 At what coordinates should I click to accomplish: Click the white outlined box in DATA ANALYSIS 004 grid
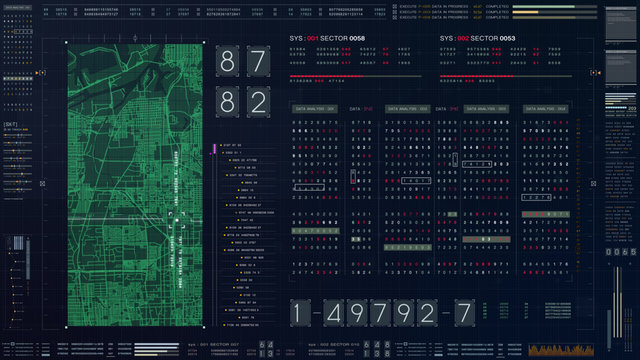536,198
